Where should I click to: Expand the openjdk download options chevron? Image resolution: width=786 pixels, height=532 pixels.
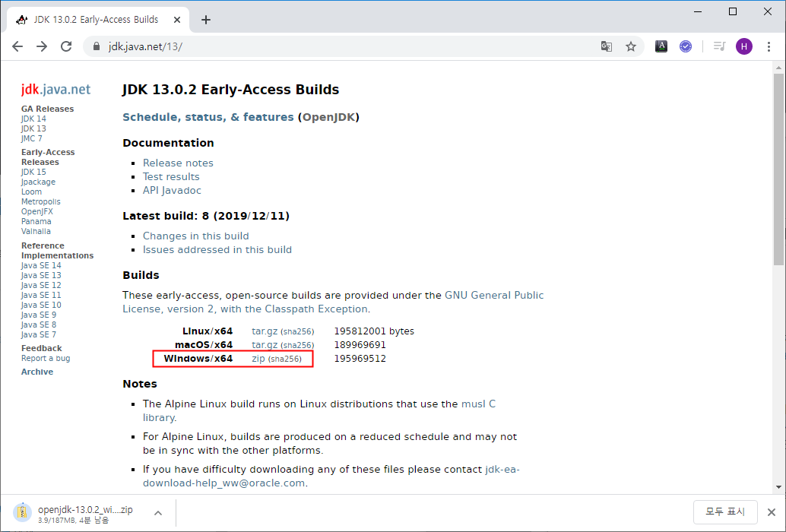coord(158,513)
